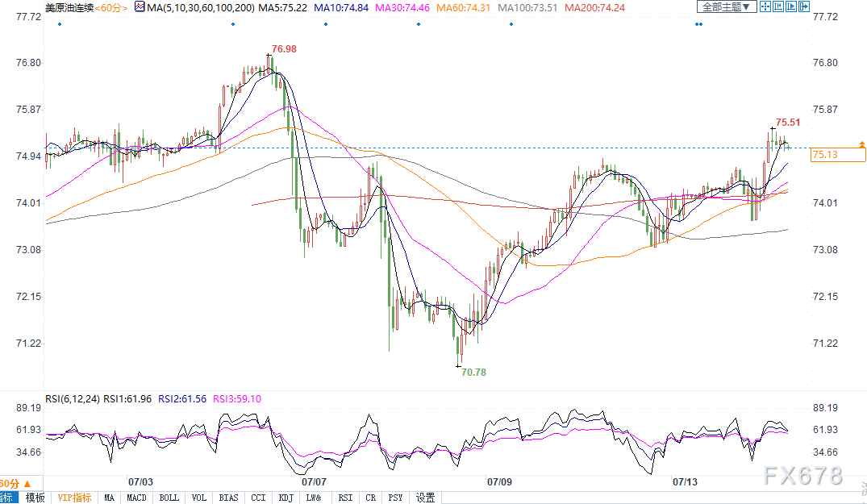The height and width of the screenshot is (504, 867).
Task: Click the 76.98 high price label
Action: [284, 49]
